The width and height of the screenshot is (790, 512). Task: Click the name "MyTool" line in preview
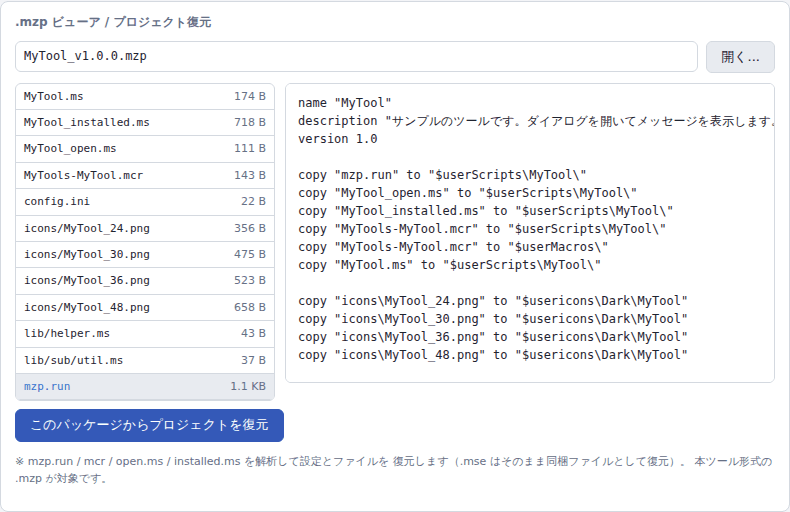(345, 103)
